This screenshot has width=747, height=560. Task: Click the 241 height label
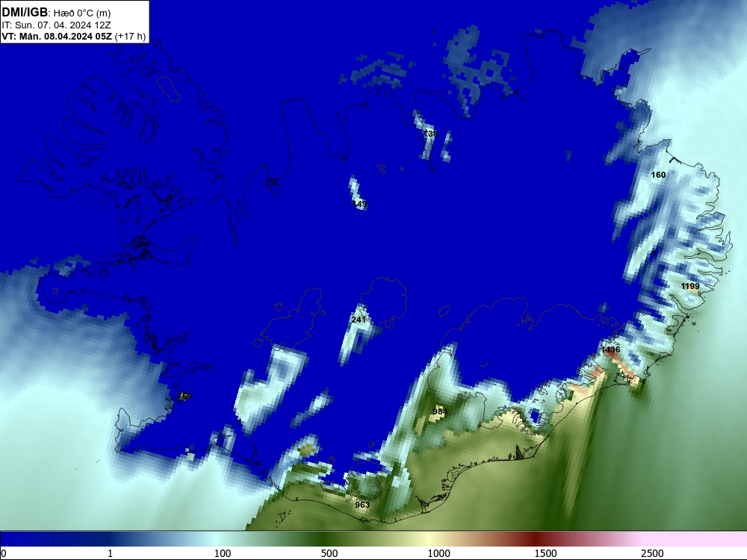359,320
